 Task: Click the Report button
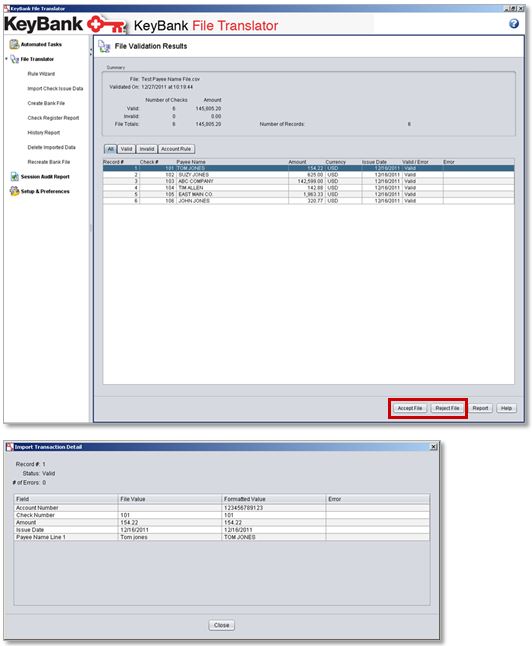point(480,408)
